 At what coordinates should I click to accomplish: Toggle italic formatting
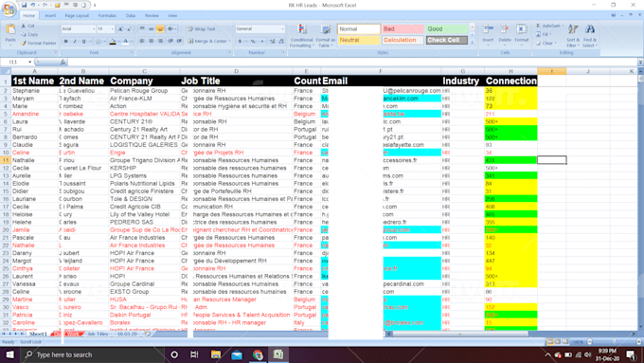(75, 41)
